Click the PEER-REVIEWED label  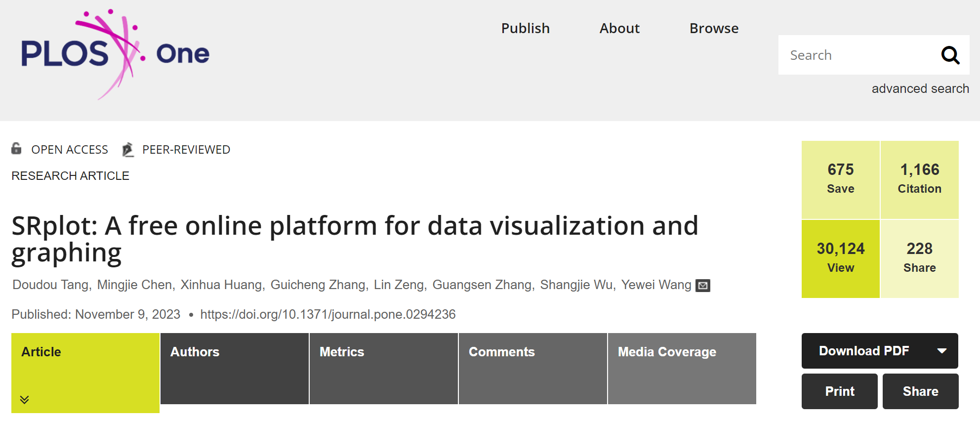click(x=186, y=150)
